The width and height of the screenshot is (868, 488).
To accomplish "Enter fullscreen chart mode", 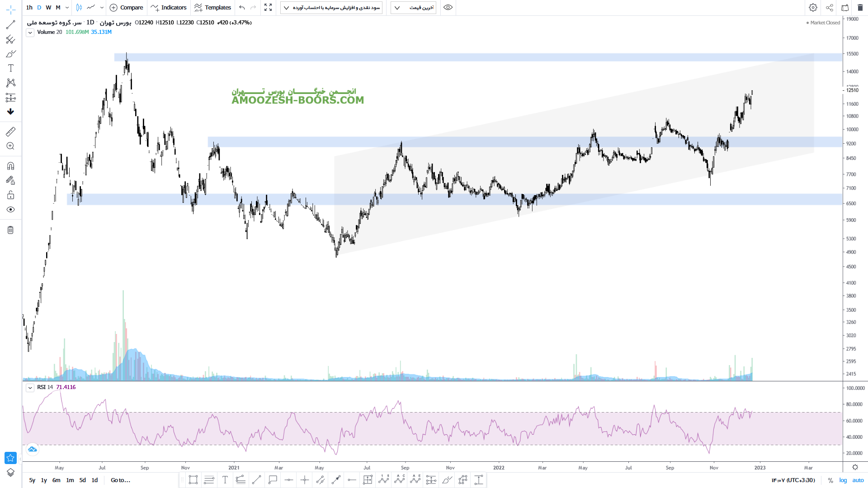I will click(268, 8).
